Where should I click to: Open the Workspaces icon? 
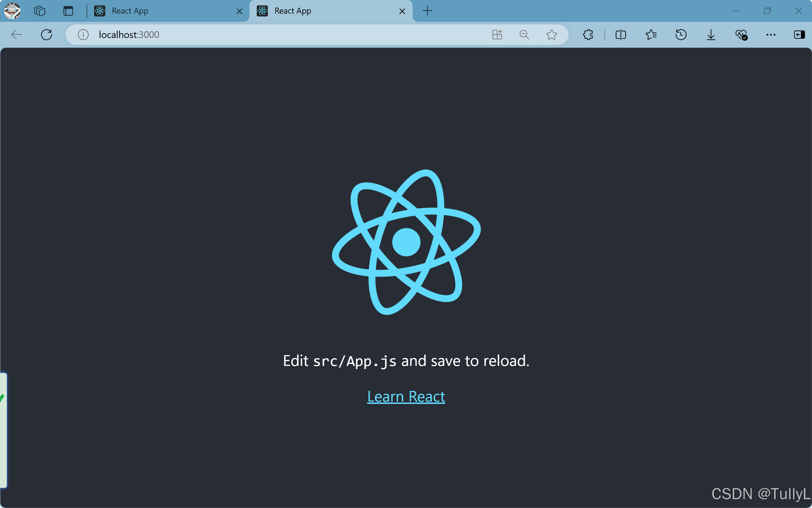click(40, 11)
